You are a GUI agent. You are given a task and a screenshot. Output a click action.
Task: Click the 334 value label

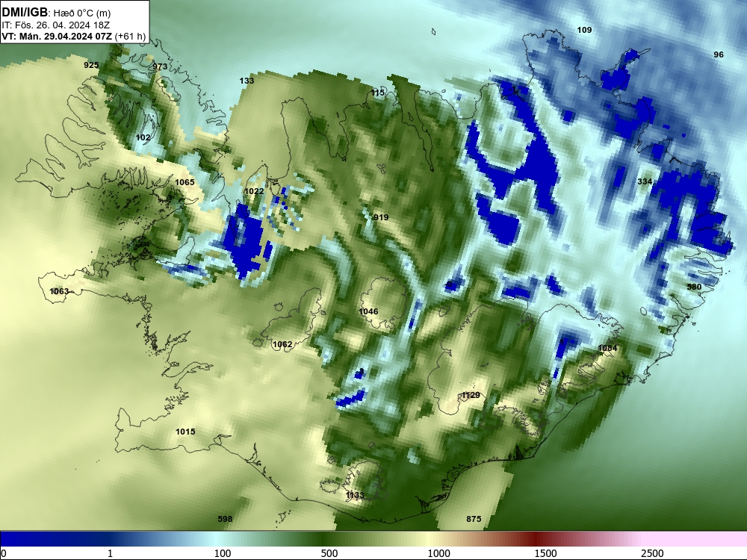645,181
